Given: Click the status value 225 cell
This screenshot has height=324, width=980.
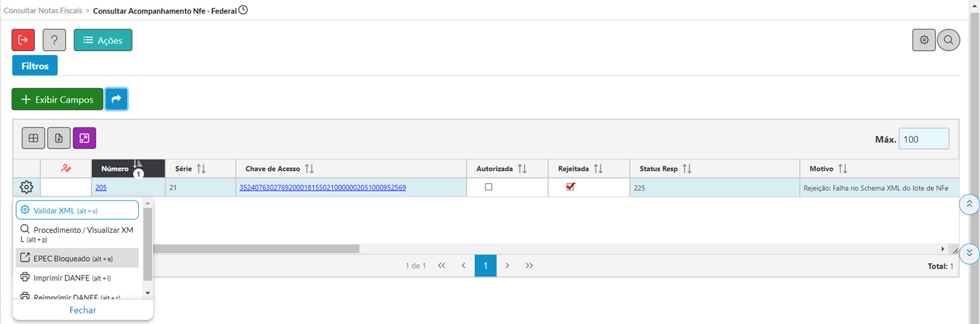Looking at the screenshot, I should [715, 188].
